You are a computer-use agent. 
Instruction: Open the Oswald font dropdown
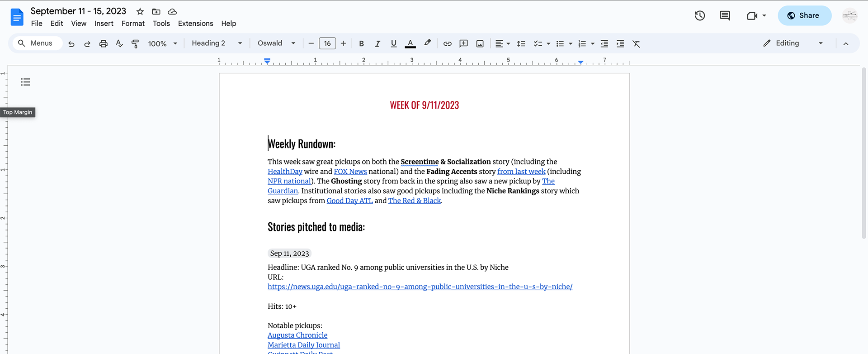pos(276,43)
